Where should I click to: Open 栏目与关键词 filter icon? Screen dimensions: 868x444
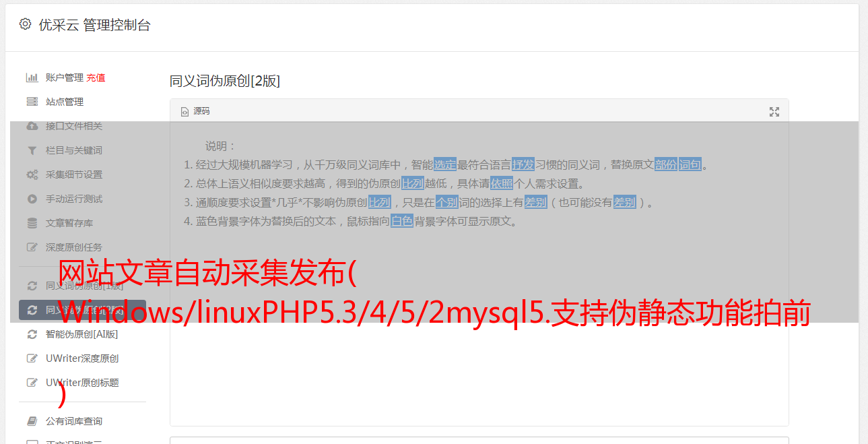[x=32, y=150]
